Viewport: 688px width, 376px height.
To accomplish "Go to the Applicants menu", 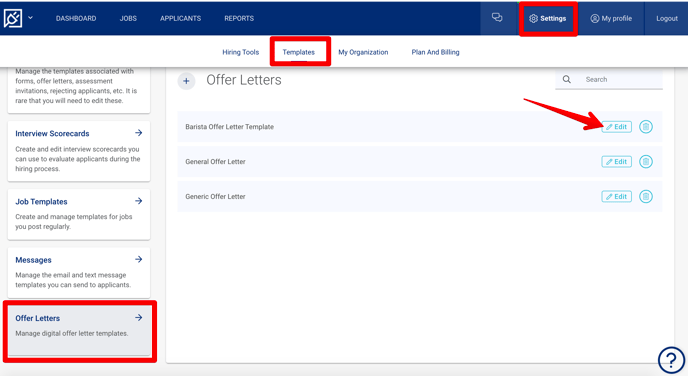I will coord(180,18).
